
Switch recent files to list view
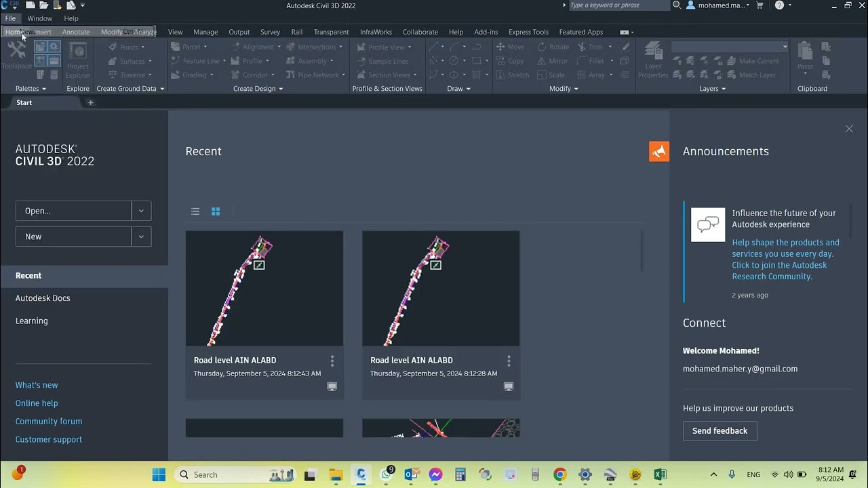(195, 211)
